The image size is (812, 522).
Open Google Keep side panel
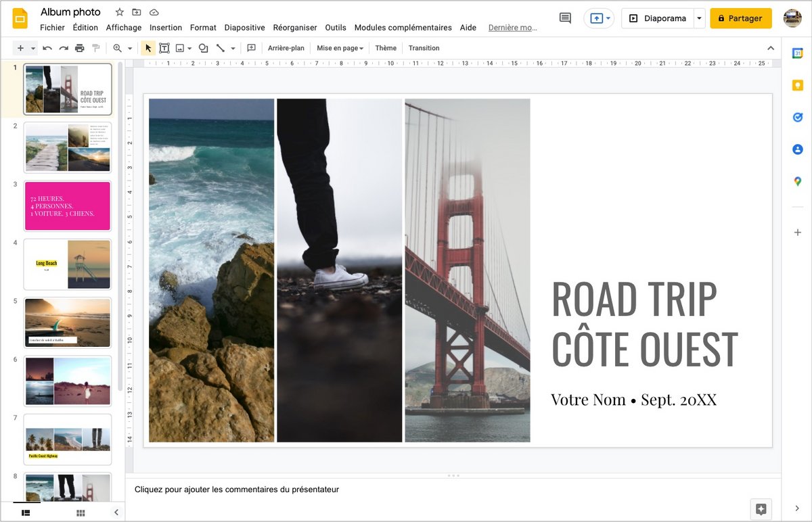click(x=798, y=85)
